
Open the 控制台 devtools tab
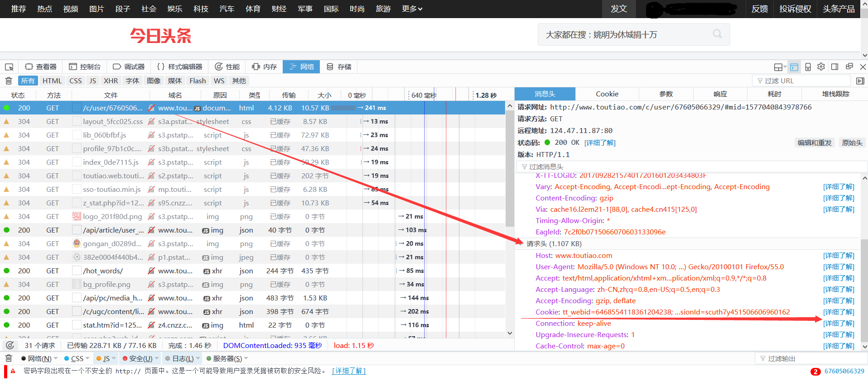85,67
